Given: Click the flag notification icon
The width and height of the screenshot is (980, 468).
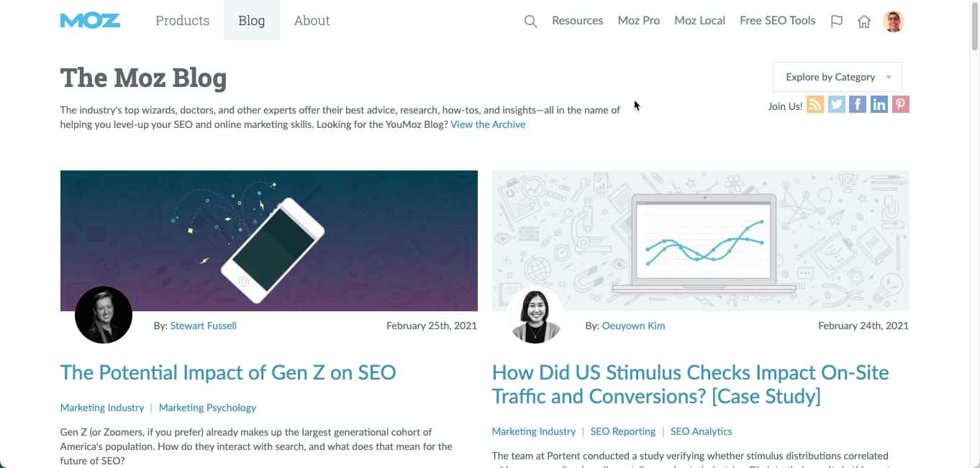Looking at the screenshot, I should click(836, 22).
